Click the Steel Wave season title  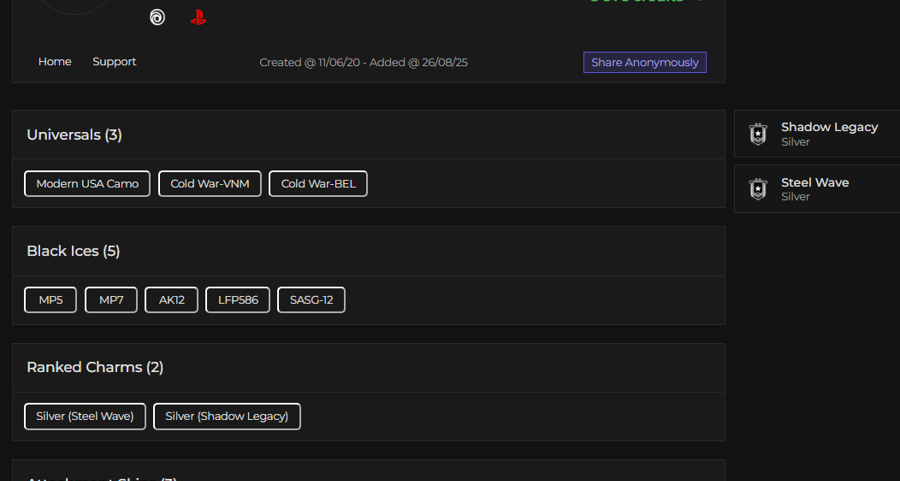(814, 183)
